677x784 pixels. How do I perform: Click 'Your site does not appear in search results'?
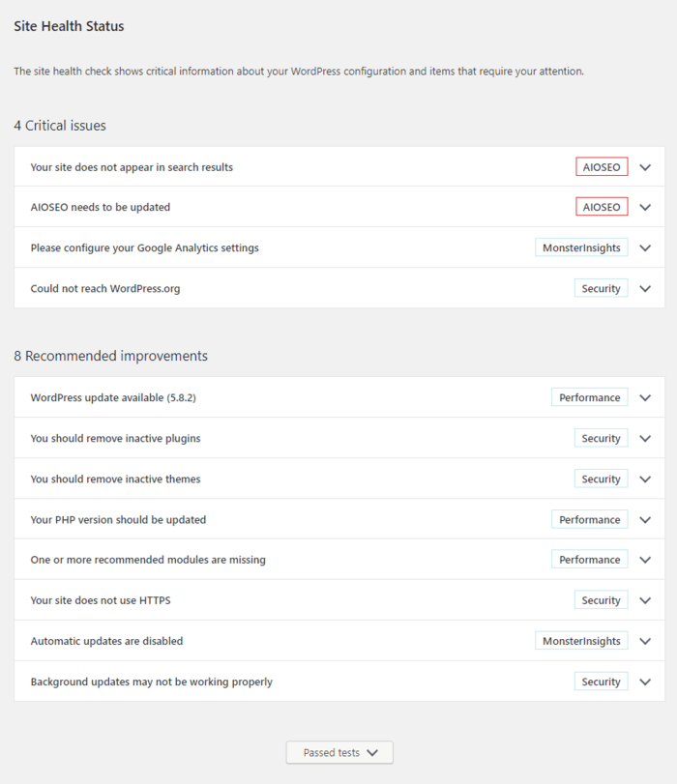(x=132, y=167)
